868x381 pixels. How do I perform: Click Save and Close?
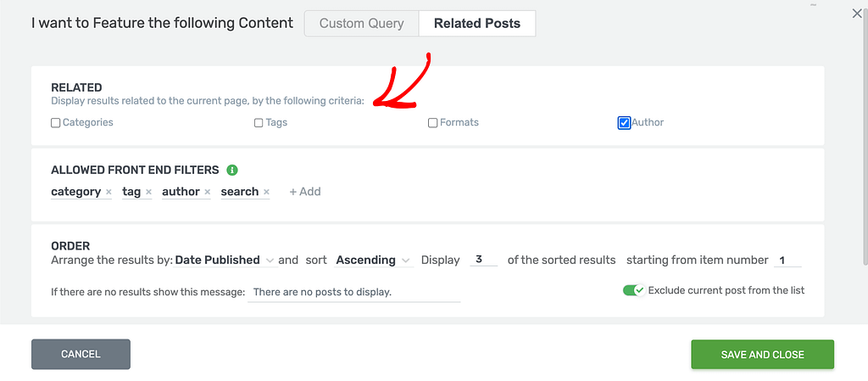[x=762, y=355]
